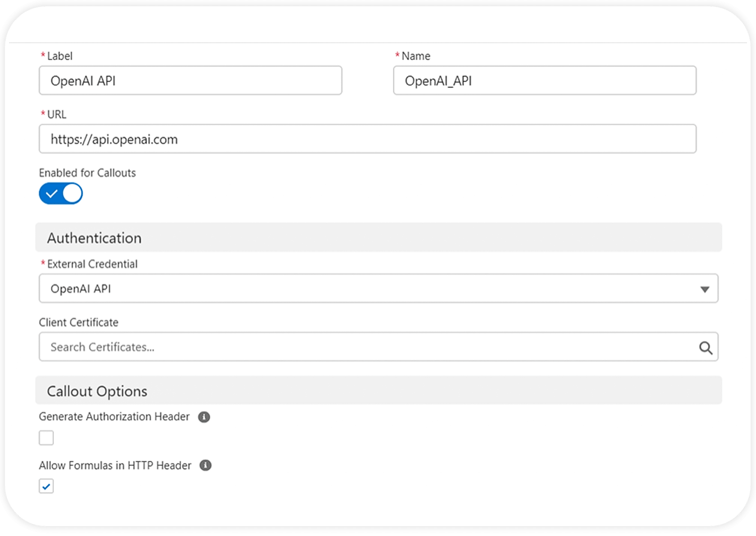Screen dimensions: 756x536
Task: Uncheck the Allow Formulas in HTTP Header checkbox
Action: (x=46, y=486)
